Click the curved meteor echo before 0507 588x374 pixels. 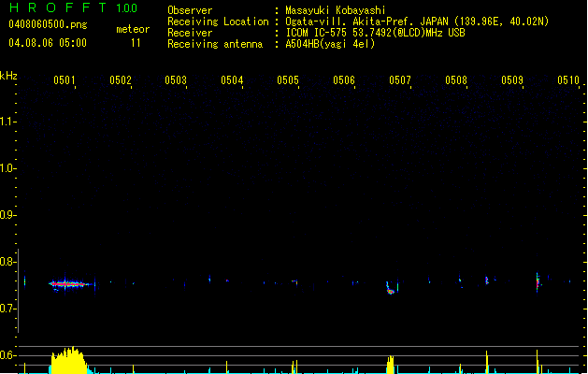(391, 289)
